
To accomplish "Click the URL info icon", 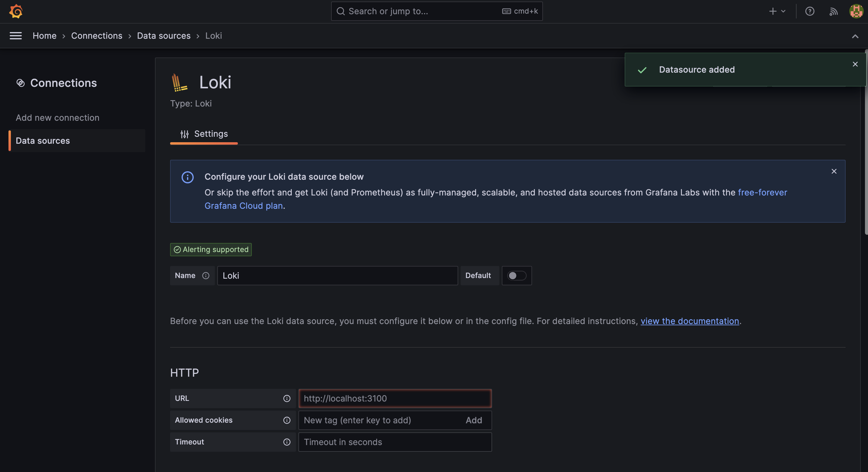I will click(287, 398).
